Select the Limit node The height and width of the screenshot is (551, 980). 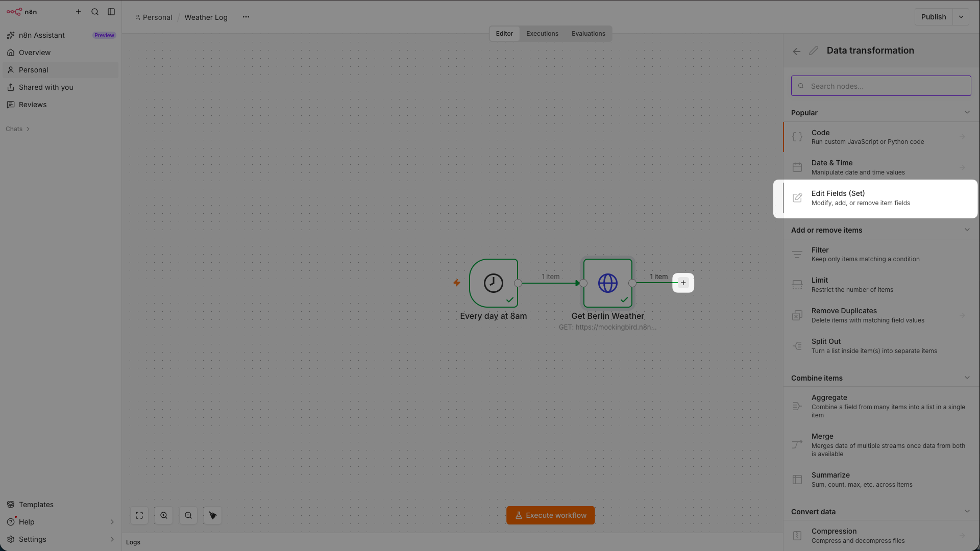(881, 285)
